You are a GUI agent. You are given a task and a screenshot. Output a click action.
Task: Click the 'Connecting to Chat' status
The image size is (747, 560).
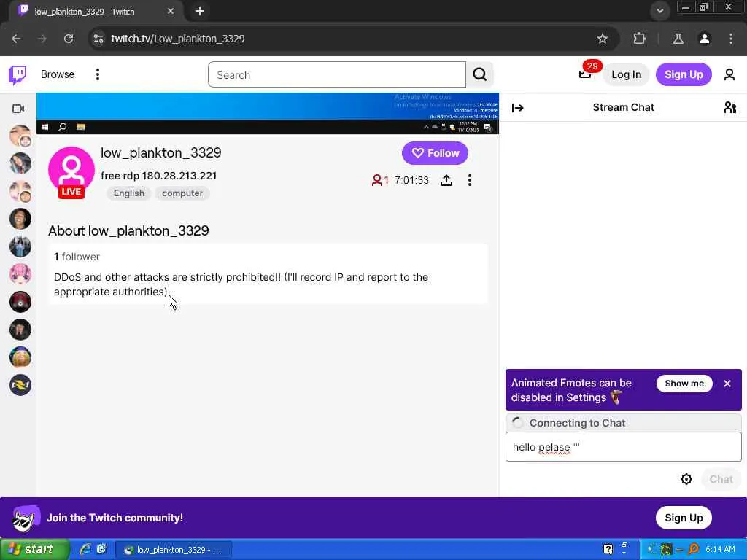pyautogui.click(x=578, y=423)
